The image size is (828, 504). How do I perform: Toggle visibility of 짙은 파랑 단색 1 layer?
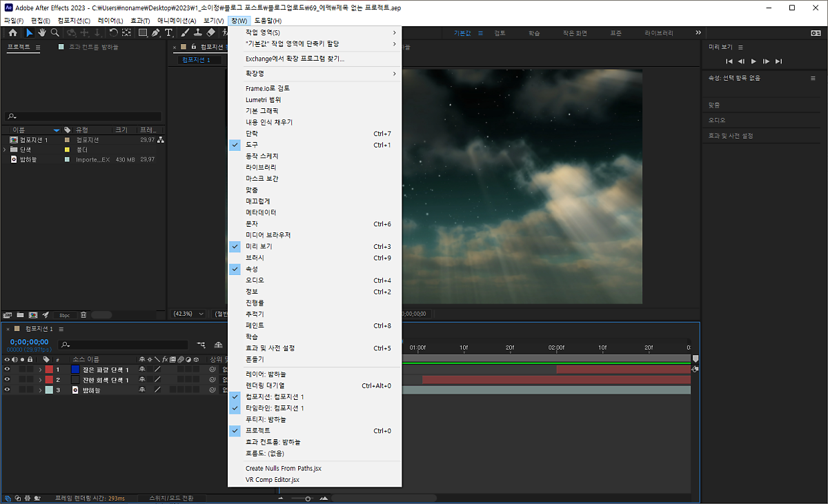pyautogui.click(x=7, y=370)
